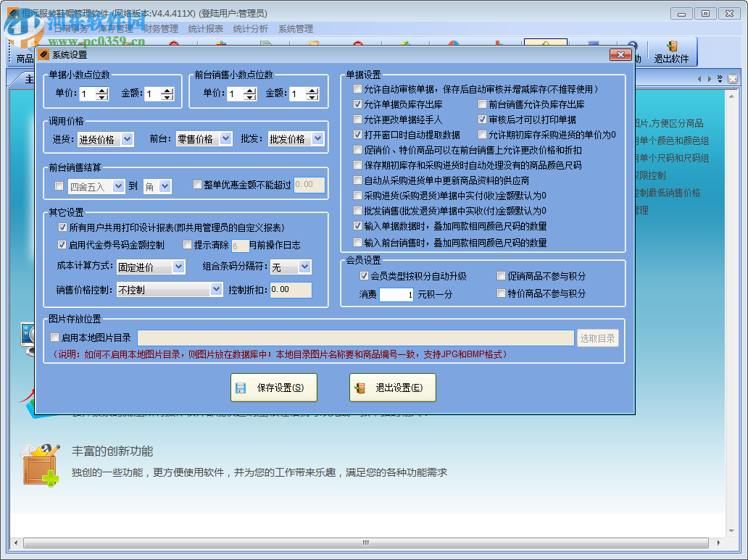Toggle 输入单据数据时叠加数量 checkbox

[357, 225]
